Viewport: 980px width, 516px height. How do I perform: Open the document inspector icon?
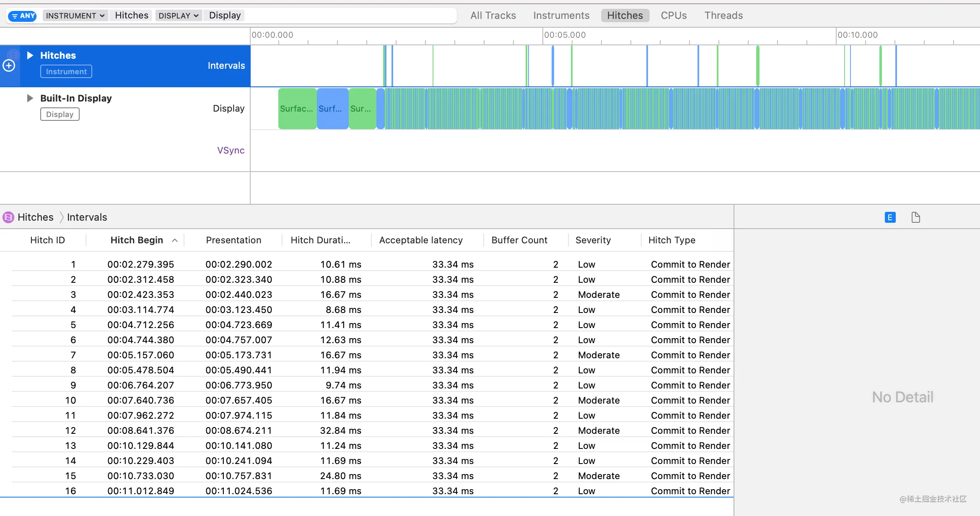click(916, 217)
